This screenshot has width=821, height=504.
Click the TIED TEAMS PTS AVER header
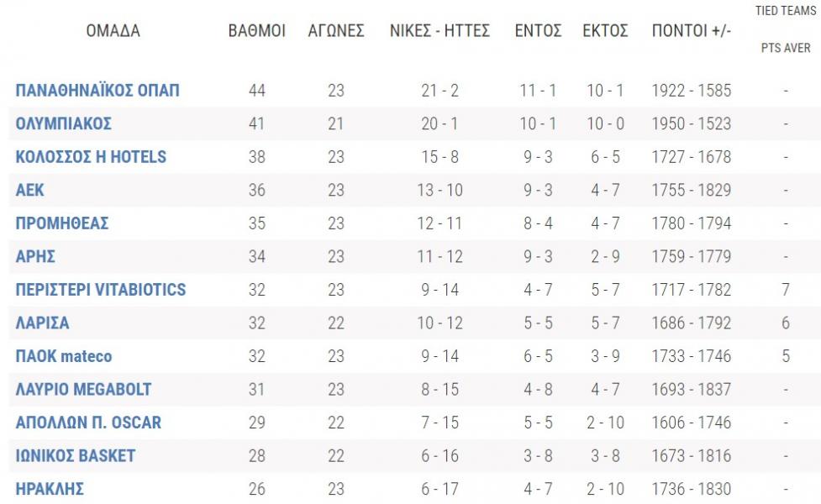point(786,29)
